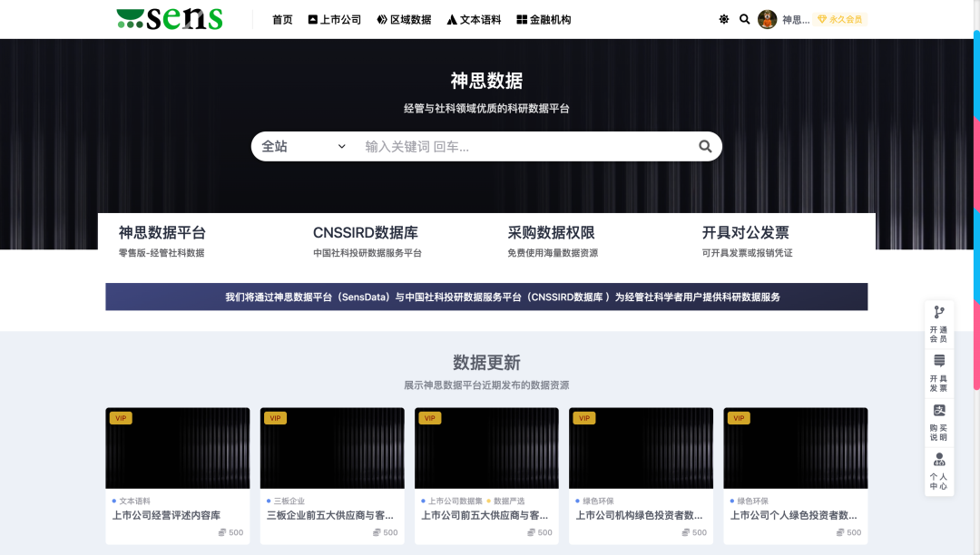Open the 区域数据 navigation menu
This screenshot has width=980, height=555.
405,19
